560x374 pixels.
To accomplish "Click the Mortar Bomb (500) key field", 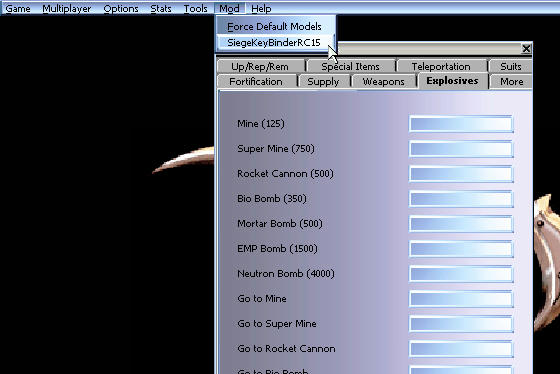I will coord(461,224).
